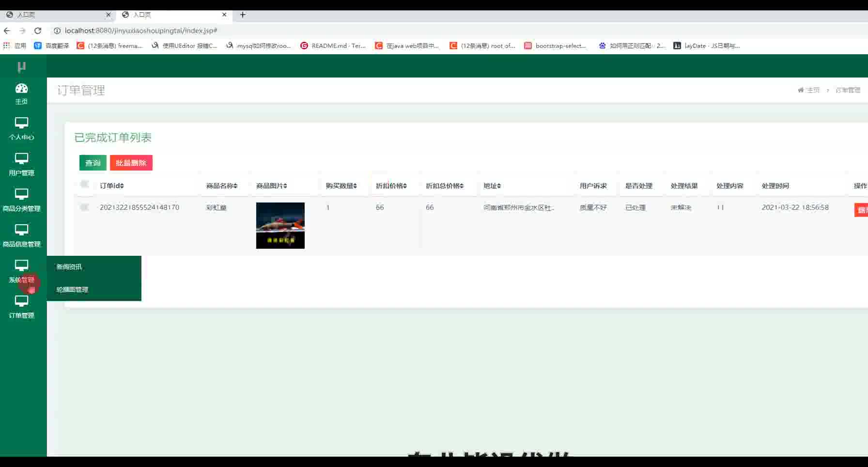
Task: Click the order id 2021322185552414817​0
Action: [139, 207]
